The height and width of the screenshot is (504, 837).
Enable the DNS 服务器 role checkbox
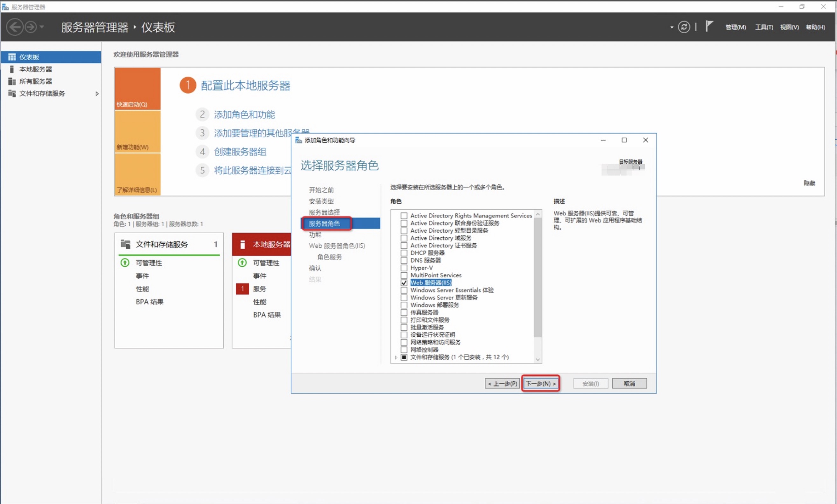(404, 260)
